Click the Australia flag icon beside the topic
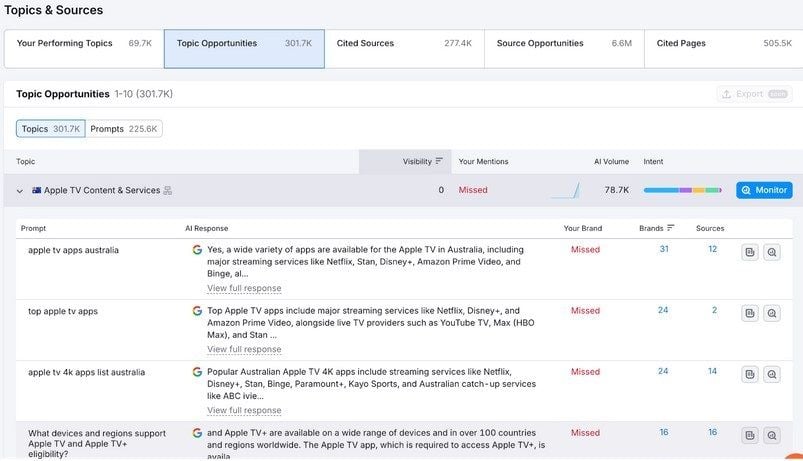Image resolution: width=803 pixels, height=461 pixels. pyautogui.click(x=36, y=190)
